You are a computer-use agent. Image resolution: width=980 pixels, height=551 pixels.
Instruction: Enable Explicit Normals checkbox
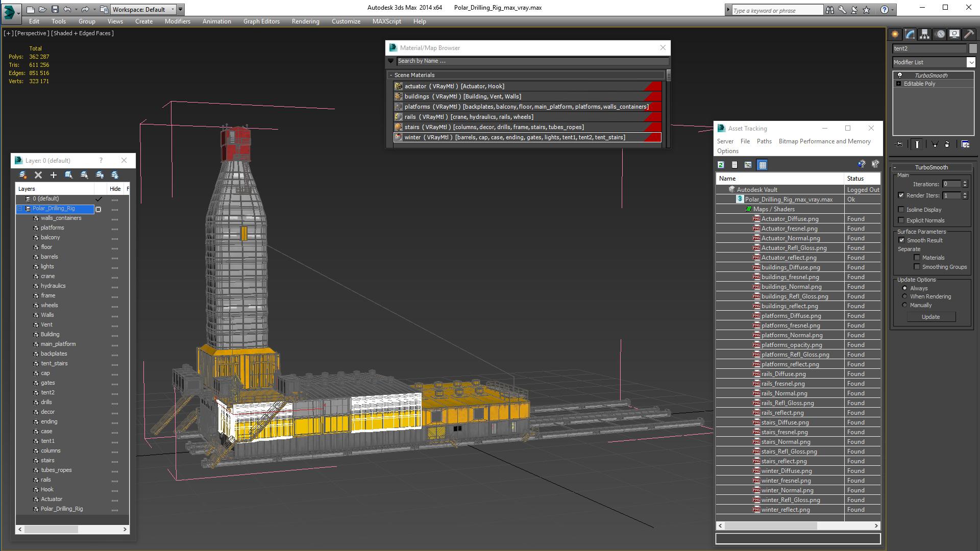[x=901, y=220]
